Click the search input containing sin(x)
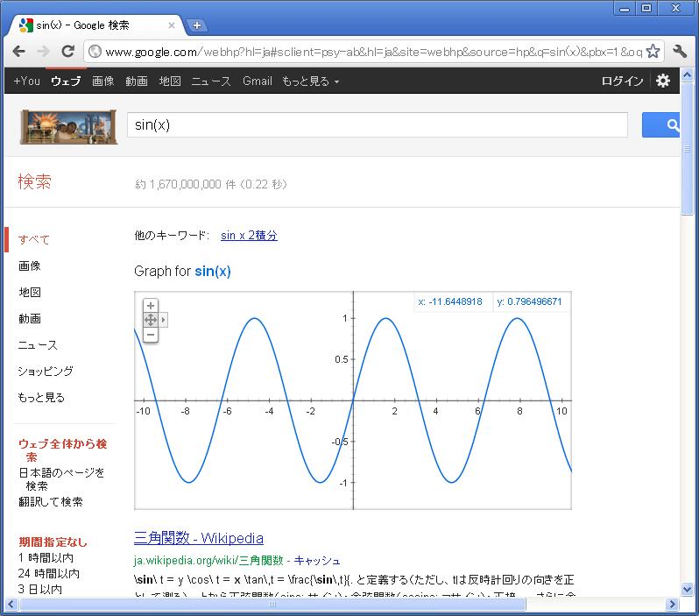 coord(377,125)
